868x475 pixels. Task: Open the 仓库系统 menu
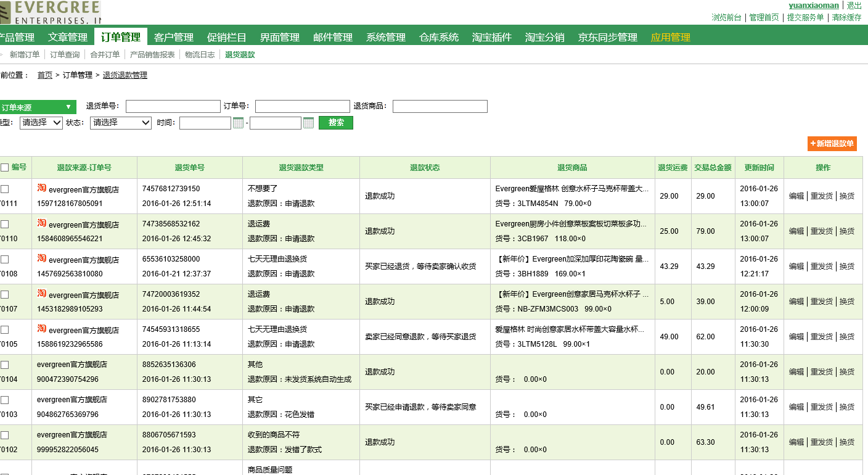pos(439,37)
